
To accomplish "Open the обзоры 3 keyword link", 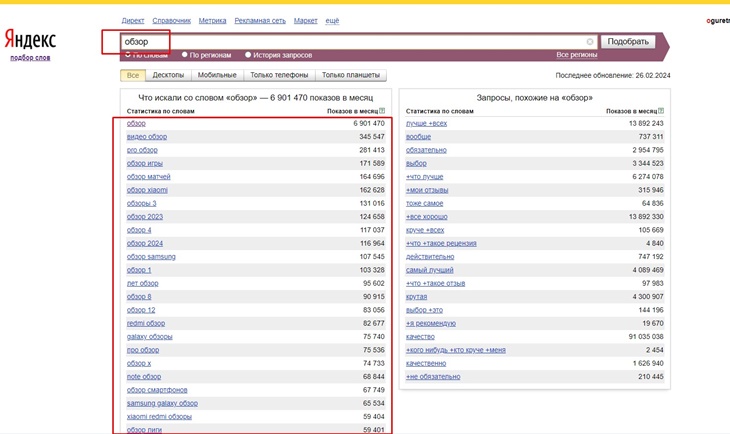I will [142, 203].
